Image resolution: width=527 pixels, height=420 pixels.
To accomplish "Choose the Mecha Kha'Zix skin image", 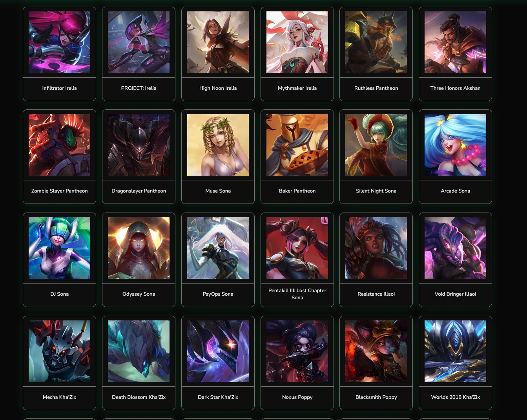I will tap(59, 351).
